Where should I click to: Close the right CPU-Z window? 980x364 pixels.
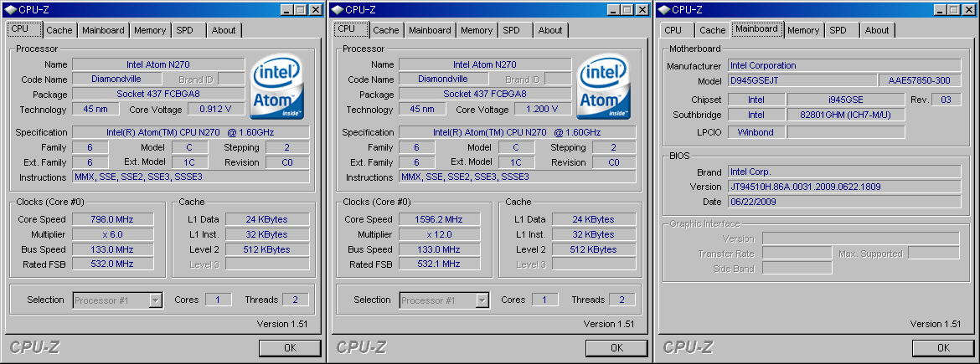point(969,9)
